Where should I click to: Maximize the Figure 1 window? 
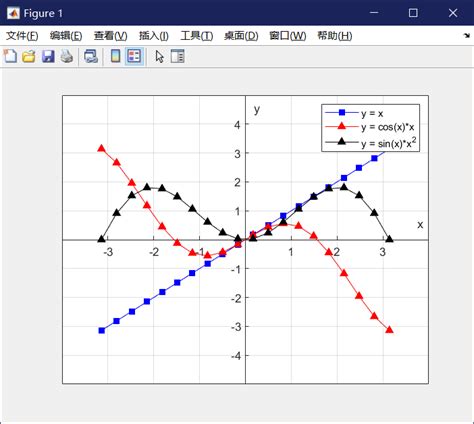[413, 13]
